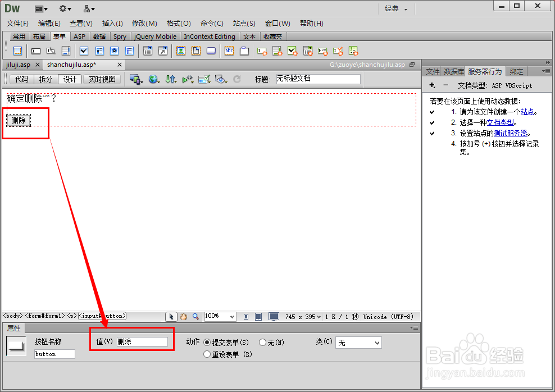Insert a Checkbox Group element
The image size is (555, 392).
[x=99, y=51]
